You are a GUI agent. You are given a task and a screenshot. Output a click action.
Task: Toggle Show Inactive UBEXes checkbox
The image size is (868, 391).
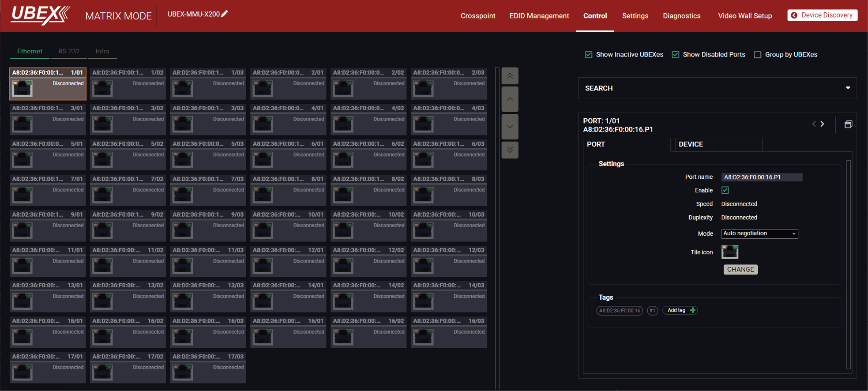click(x=588, y=55)
